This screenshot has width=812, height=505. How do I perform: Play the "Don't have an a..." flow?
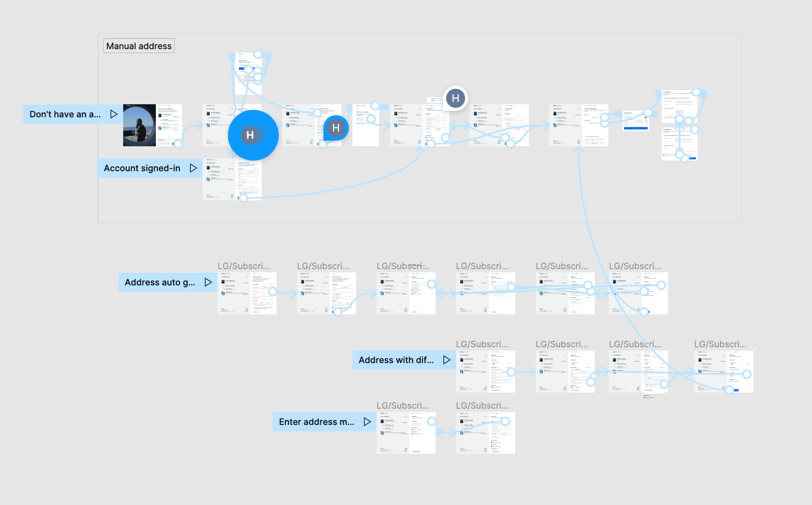(x=114, y=114)
